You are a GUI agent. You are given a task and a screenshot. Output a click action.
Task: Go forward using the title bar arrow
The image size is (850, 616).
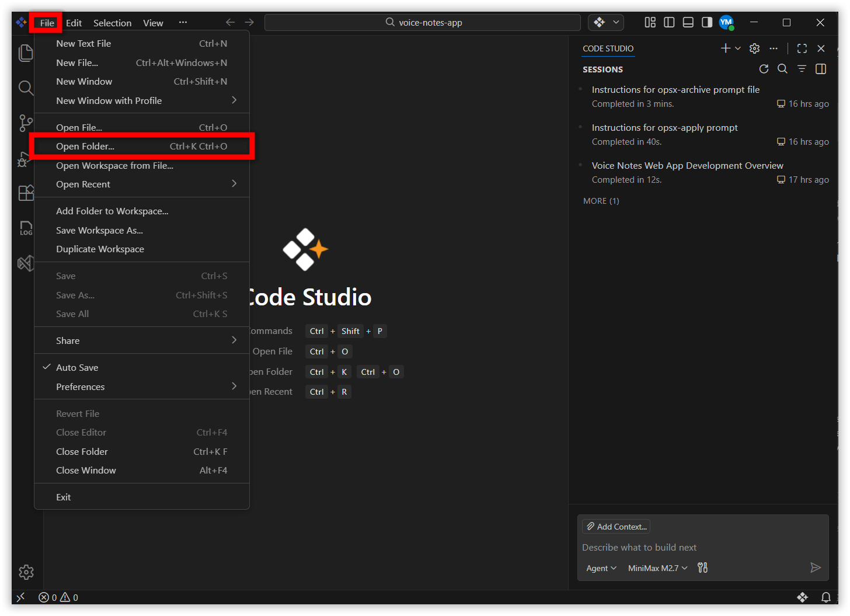[249, 22]
